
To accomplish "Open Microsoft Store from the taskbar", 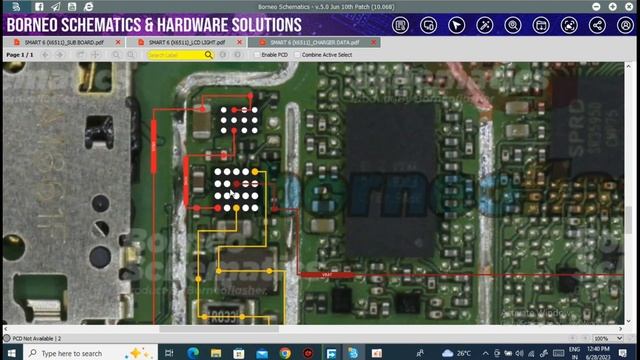I will click(239, 353).
